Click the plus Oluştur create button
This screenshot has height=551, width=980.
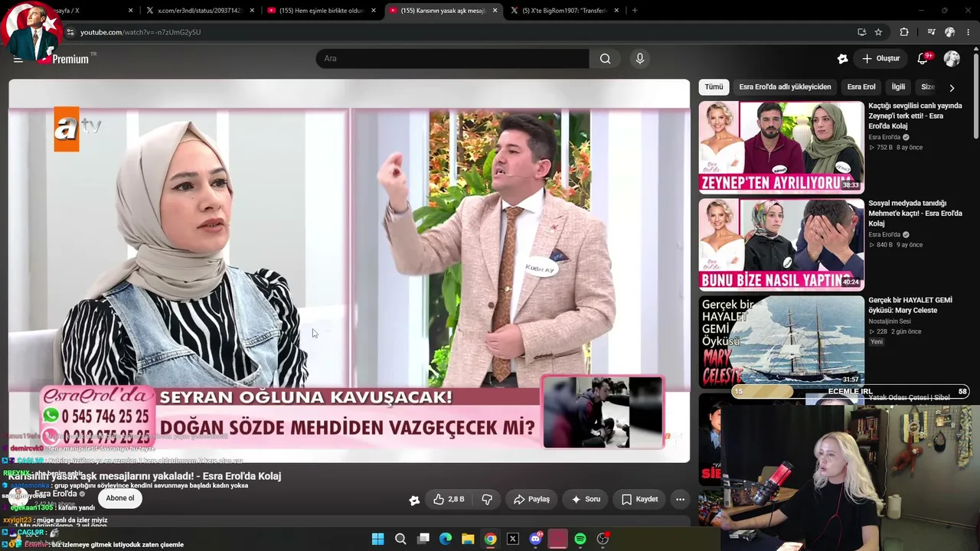tap(881, 59)
